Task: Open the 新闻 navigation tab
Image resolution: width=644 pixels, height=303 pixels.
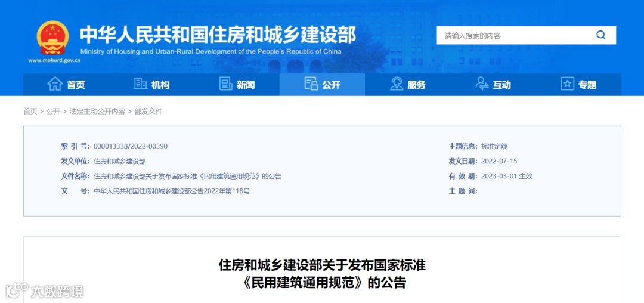Action: tap(237, 85)
